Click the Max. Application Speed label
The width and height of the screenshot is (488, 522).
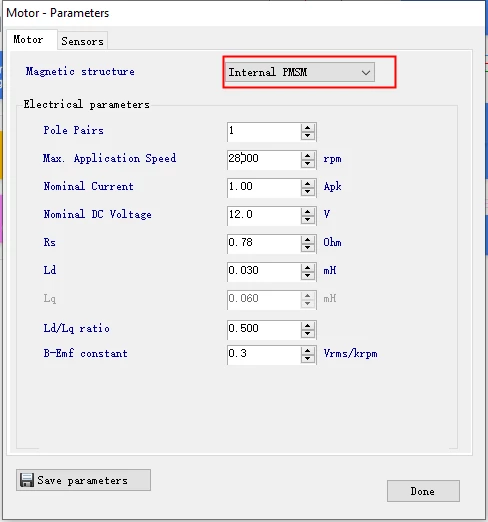tap(109, 158)
